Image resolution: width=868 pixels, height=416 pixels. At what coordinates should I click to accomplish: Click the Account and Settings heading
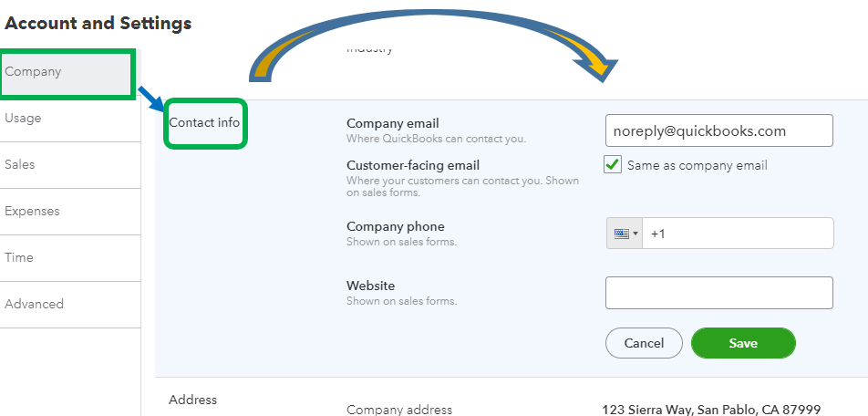98,24
